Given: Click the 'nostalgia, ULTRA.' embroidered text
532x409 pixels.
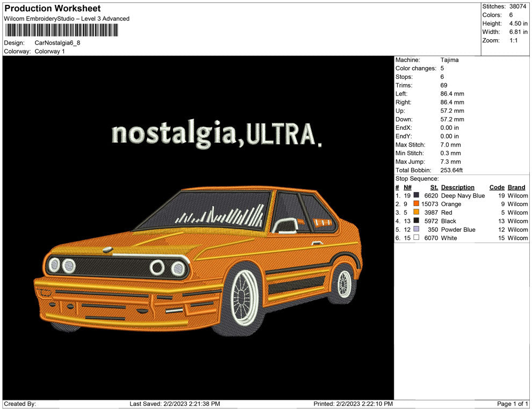Looking at the screenshot, I should click(x=216, y=134).
